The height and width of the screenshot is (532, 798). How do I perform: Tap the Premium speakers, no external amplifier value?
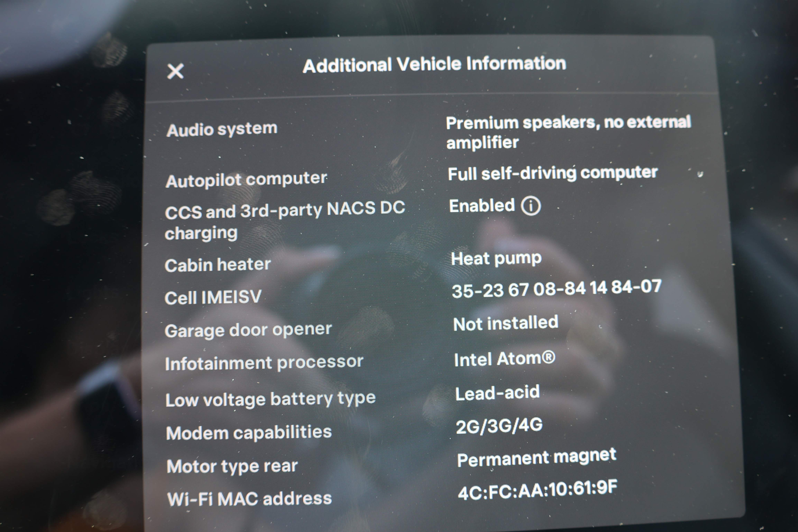[x=568, y=132]
